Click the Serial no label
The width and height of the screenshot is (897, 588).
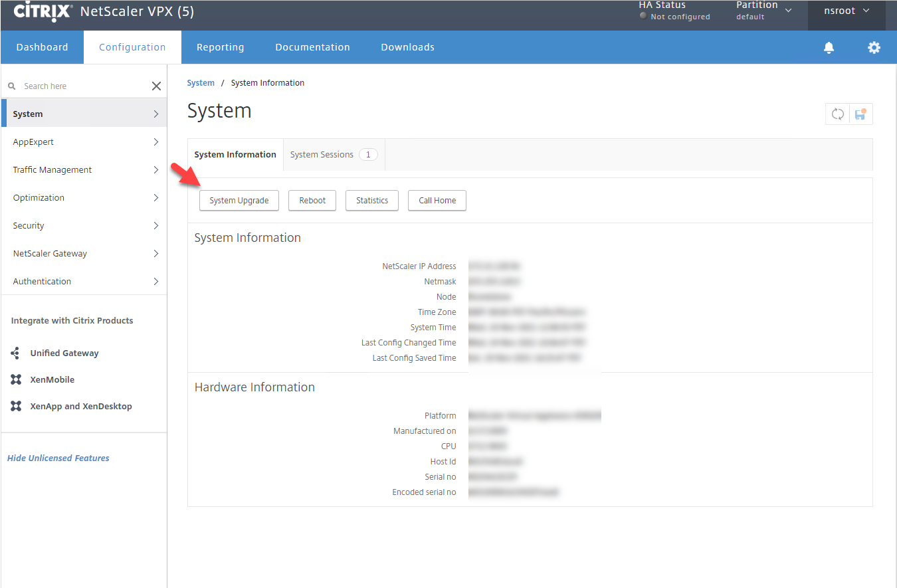pyautogui.click(x=441, y=476)
